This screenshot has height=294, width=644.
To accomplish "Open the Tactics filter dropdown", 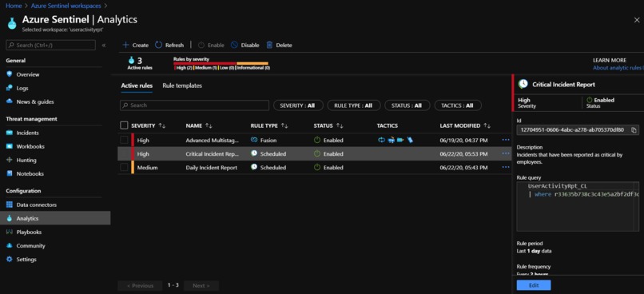I will (x=458, y=105).
